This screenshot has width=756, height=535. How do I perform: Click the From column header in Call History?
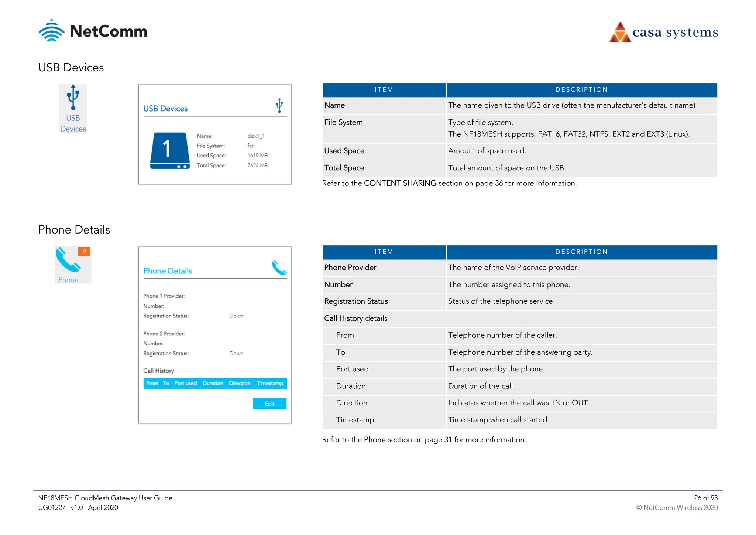click(x=152, y=384)
